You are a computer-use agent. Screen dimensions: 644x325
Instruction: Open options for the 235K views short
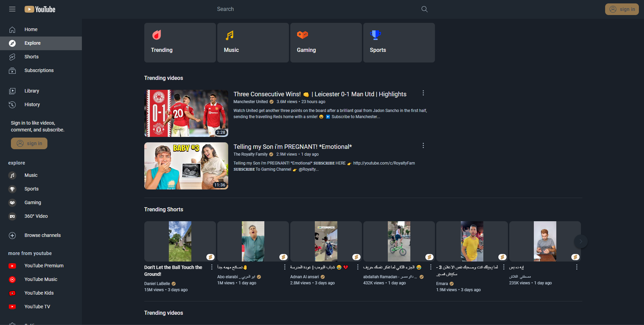coord(577,267)
